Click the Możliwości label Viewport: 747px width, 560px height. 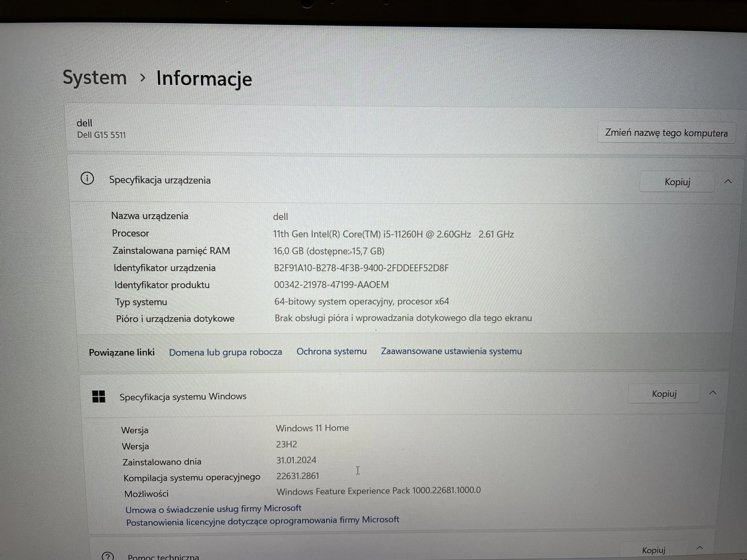(x=146, y=494)
